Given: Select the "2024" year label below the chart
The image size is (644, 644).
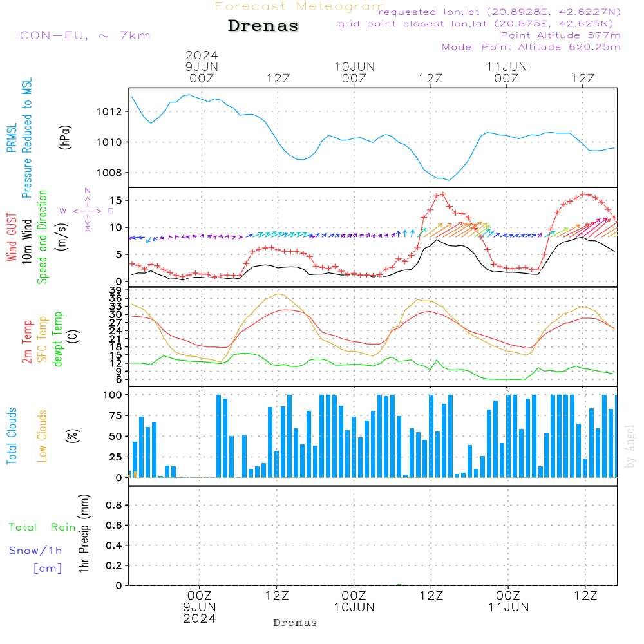Looking at the screenshot, I should coord(200,619).
